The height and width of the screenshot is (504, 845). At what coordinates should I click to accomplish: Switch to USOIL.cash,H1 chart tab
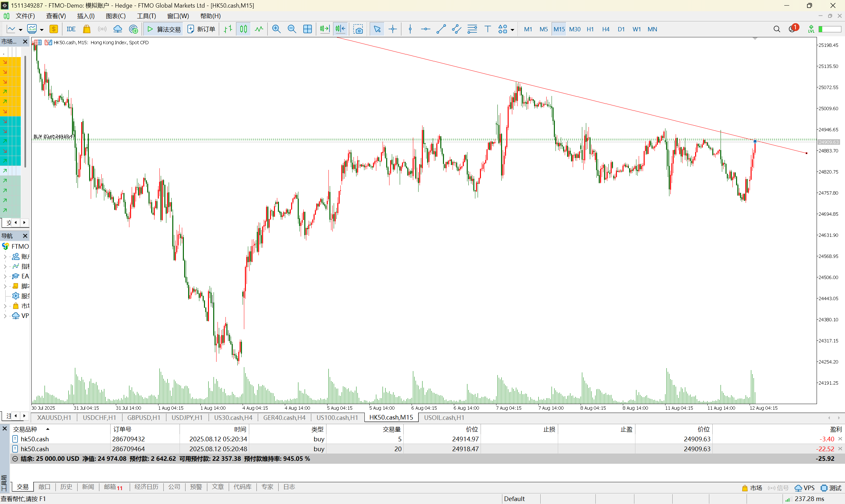click(x=444, y=417)
